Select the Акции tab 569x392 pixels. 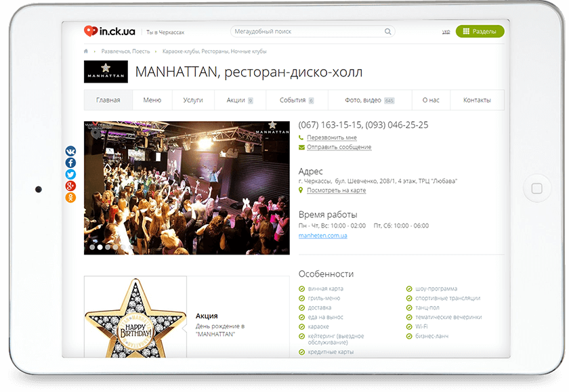[240, 100]
